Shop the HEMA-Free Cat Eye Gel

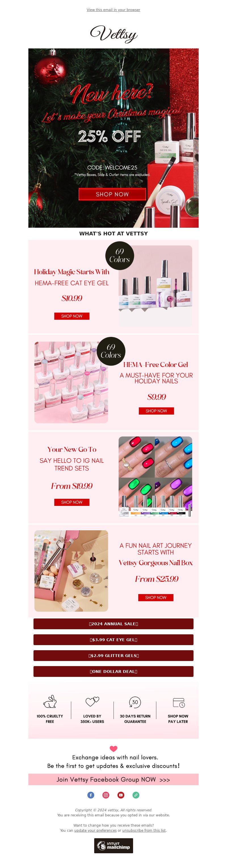pos(72,316)
